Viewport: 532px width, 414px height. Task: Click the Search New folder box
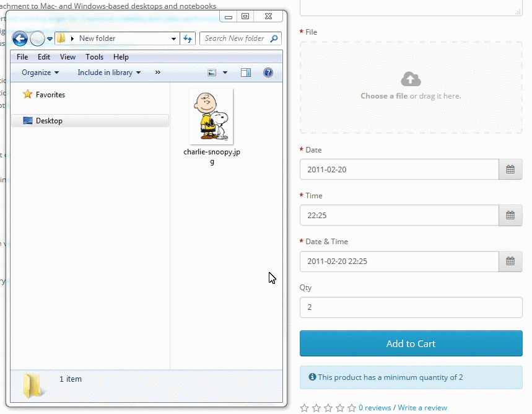[240, 38]
